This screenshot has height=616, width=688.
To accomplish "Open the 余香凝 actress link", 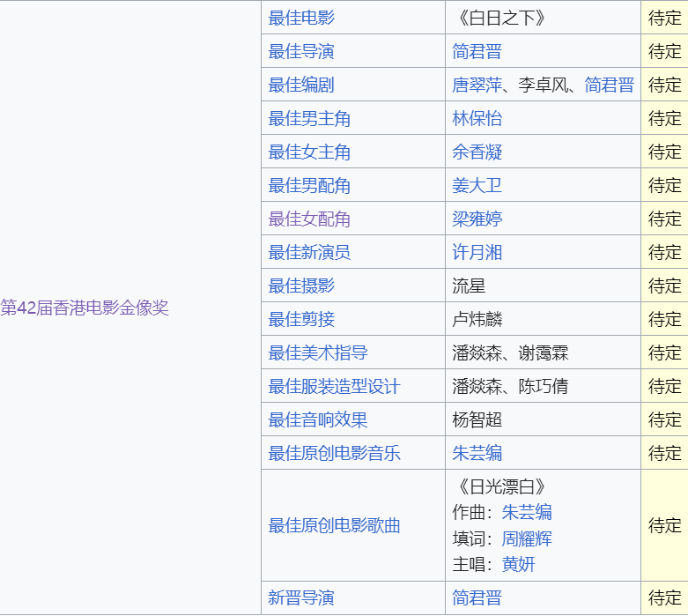I will (477, 152).
